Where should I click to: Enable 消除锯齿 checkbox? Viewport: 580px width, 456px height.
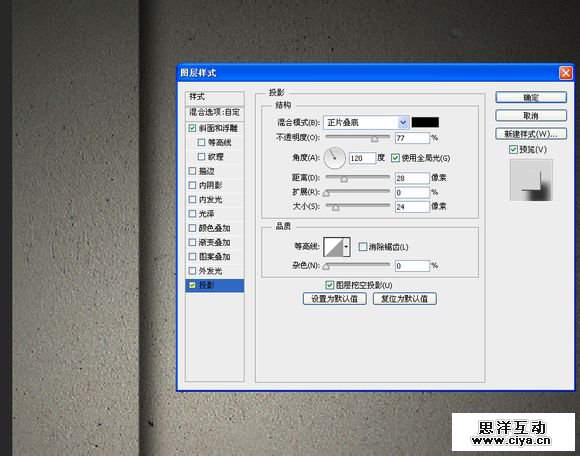pos(363,247)
